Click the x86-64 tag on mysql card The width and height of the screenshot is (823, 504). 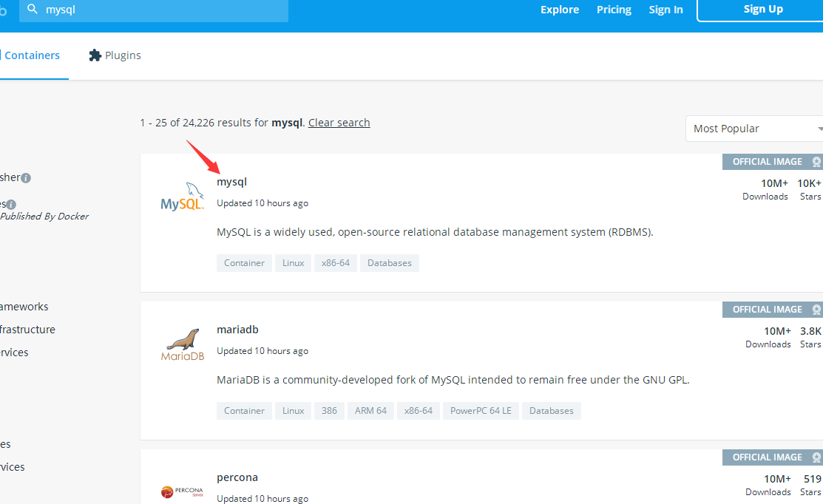point(336,263)
